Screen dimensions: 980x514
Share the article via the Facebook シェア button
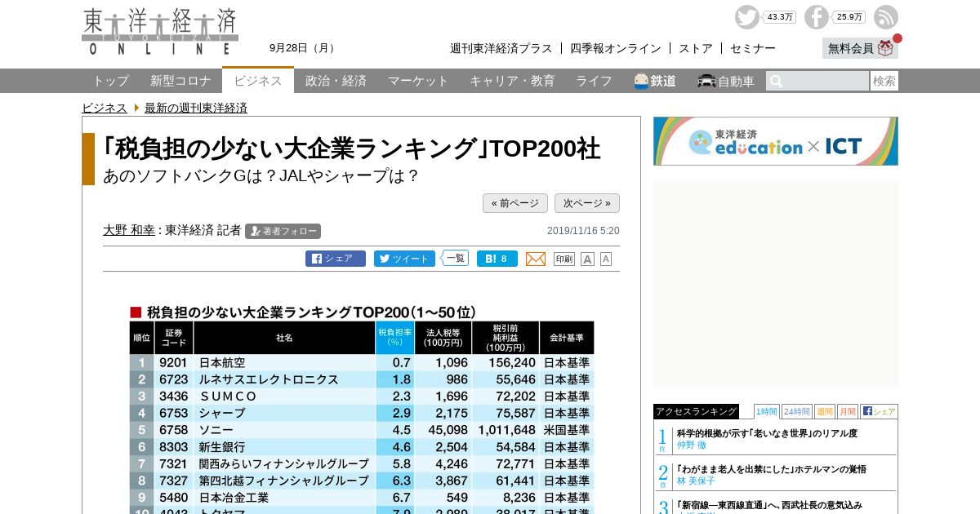click(x=336, y=259)
